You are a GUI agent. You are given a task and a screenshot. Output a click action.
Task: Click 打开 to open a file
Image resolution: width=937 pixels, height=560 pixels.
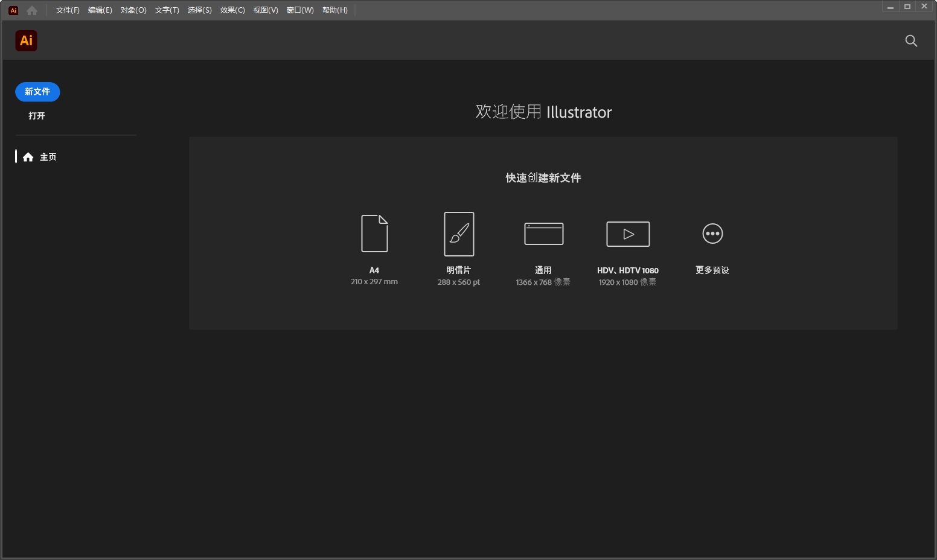37,115
